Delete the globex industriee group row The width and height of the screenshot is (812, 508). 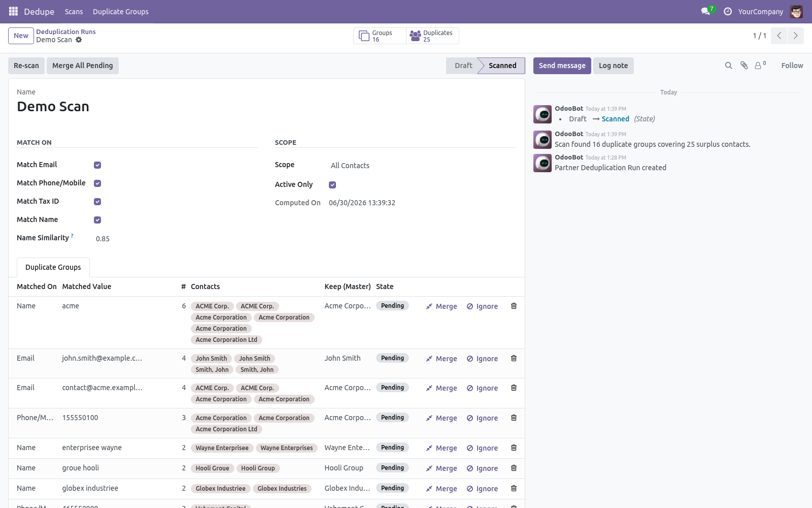pyautogui.click(x=514, y=489)
